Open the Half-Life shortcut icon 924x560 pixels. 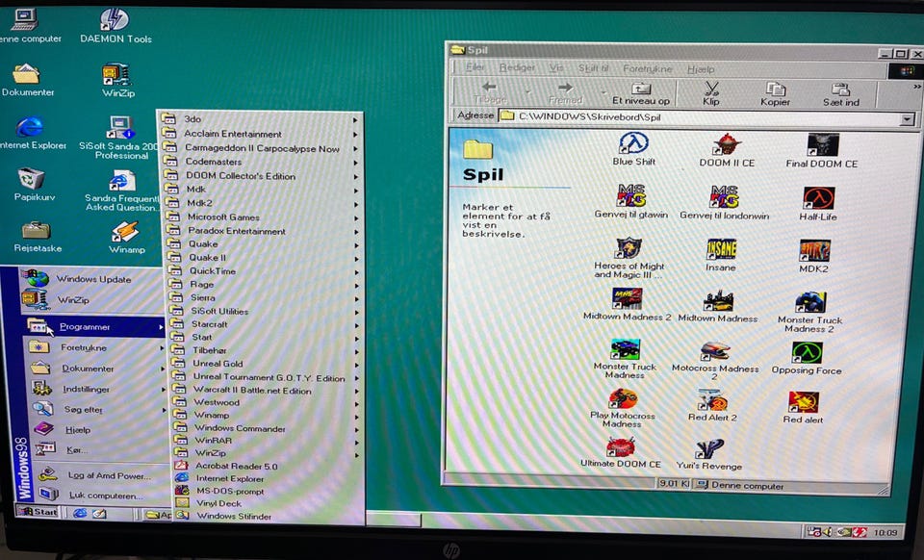[818, 204]
